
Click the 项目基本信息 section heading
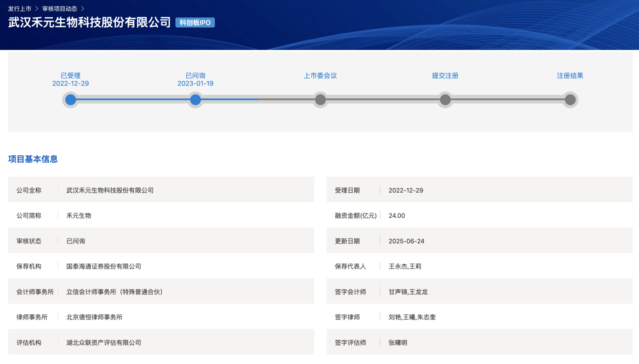point(33,159)
